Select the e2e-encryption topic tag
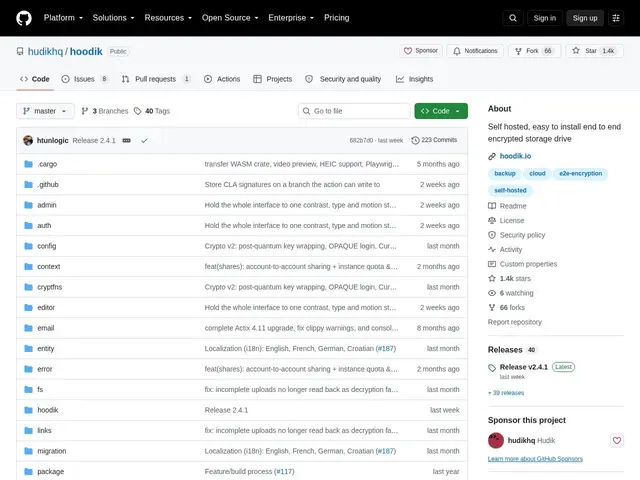Viewport: 640px width, 480px height. [580, 173]
